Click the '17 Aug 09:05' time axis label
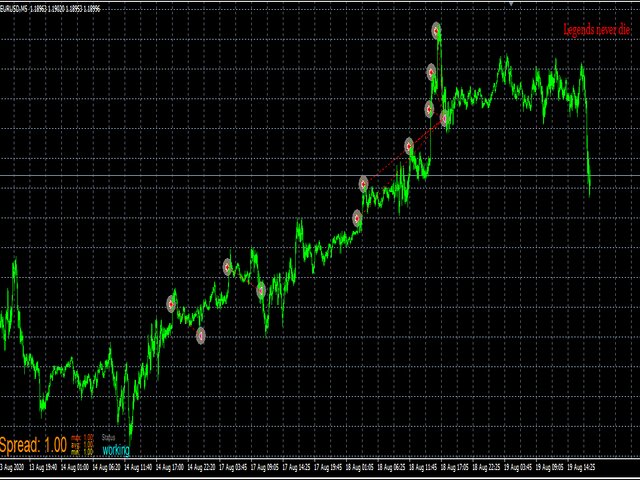The image size is (640, 480). tap(265, 467)
